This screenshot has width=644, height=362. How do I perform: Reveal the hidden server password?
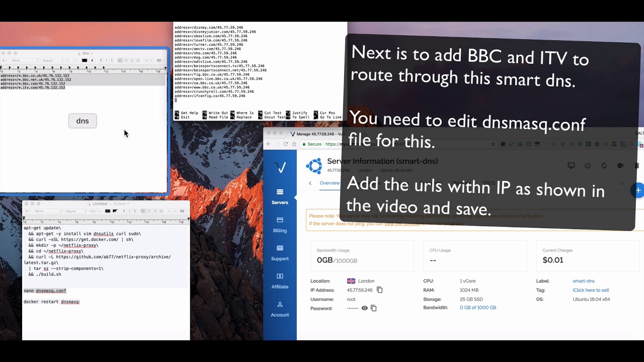365,308
